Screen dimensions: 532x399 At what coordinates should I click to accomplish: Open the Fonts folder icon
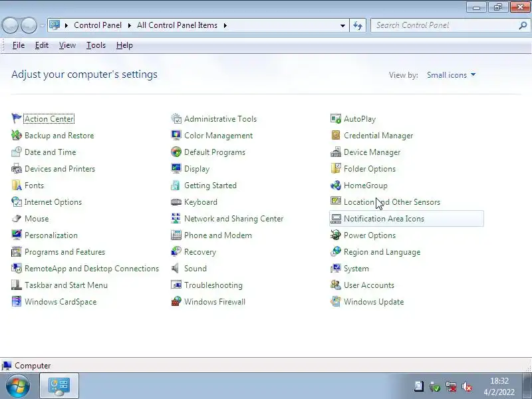click(x=16, y=186)
